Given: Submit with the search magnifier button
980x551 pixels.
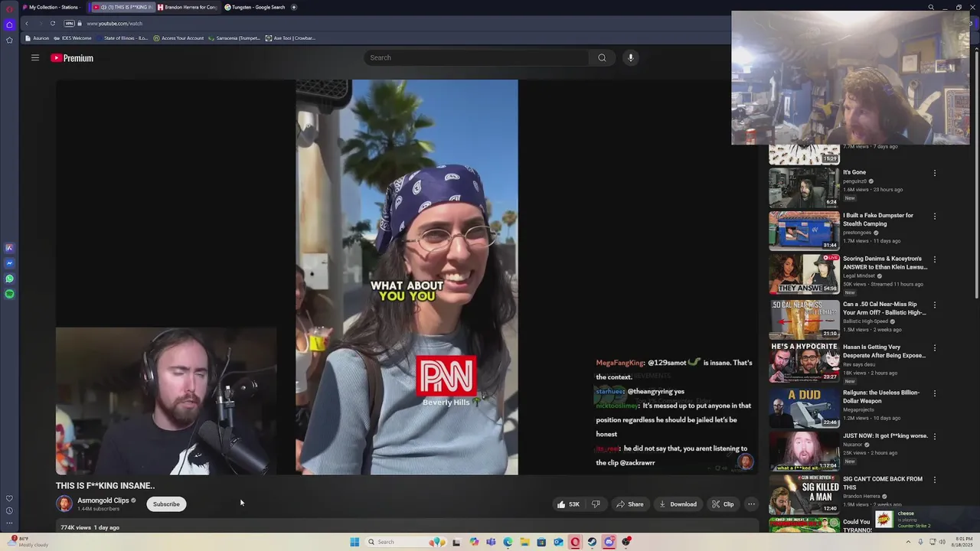Looking at the screenshot, I should (602, 57).
